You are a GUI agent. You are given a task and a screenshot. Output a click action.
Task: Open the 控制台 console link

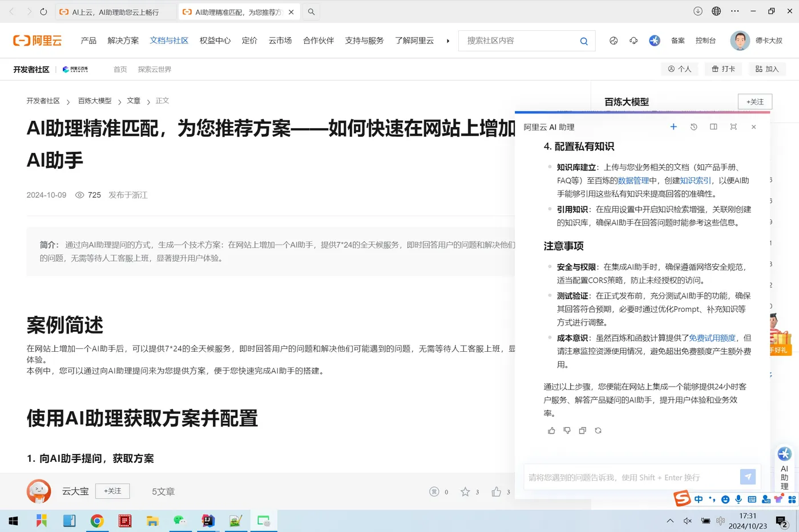(x=705, y=40)
